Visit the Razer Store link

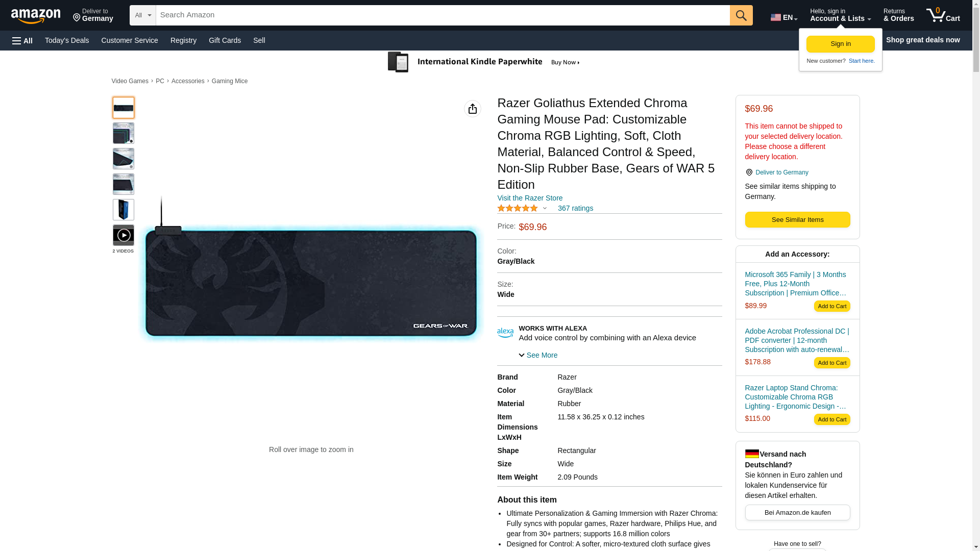[x=530, y=198]
